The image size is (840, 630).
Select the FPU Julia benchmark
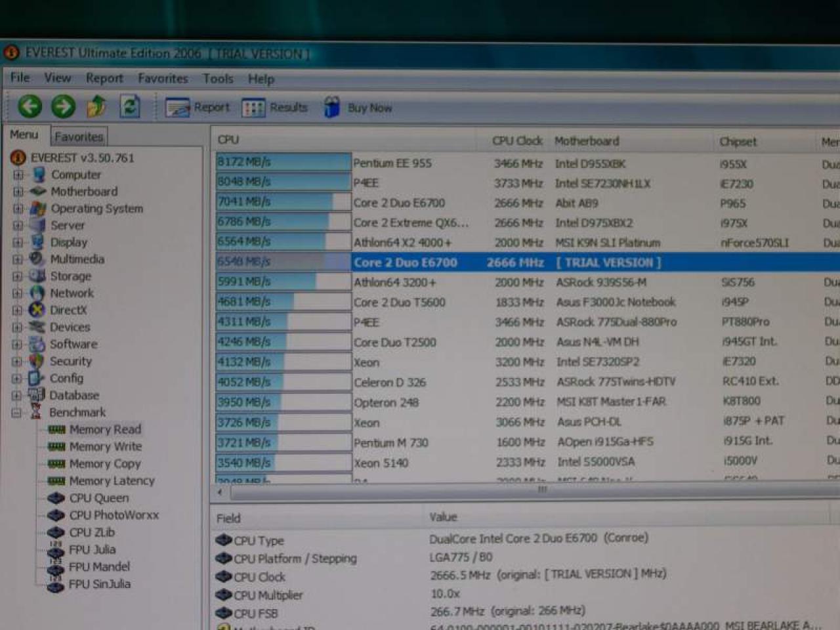pos(92,549)
